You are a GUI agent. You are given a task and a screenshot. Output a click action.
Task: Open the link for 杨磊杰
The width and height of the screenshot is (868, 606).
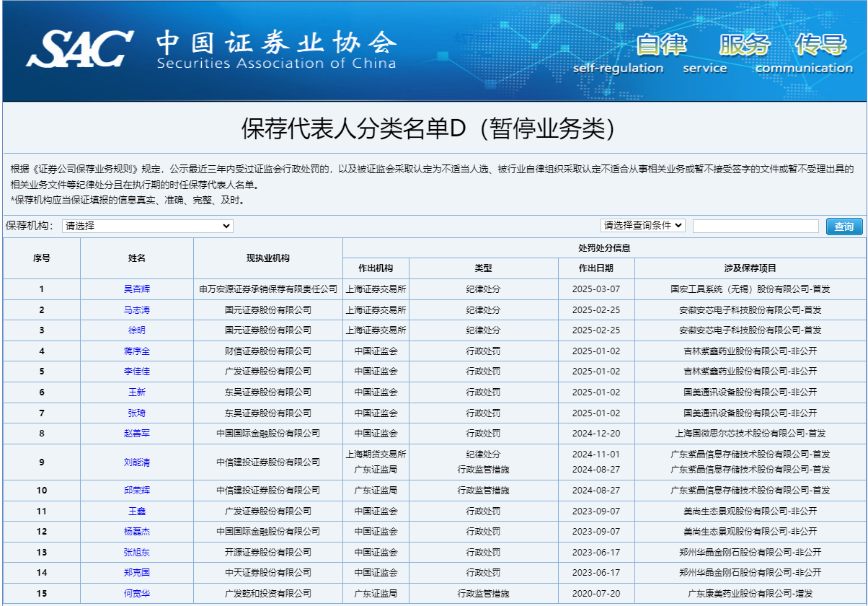pos(137,532)
